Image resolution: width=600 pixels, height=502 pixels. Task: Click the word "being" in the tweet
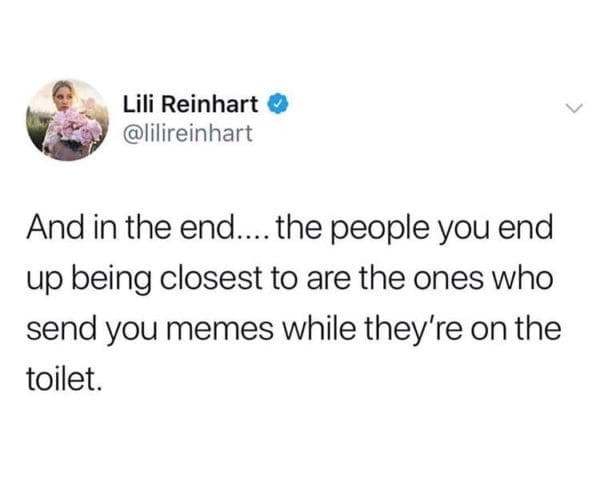pyautogui.click(x=113, y=281)
